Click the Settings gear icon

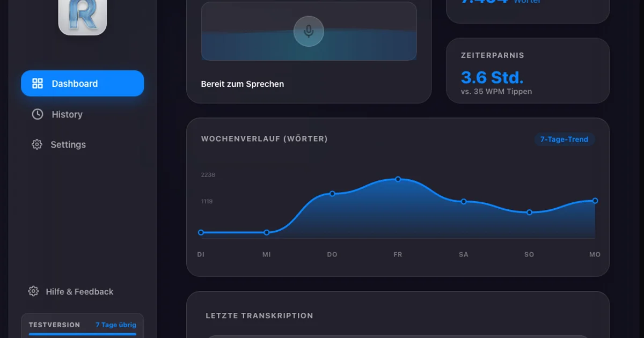[x=36, y=144]
